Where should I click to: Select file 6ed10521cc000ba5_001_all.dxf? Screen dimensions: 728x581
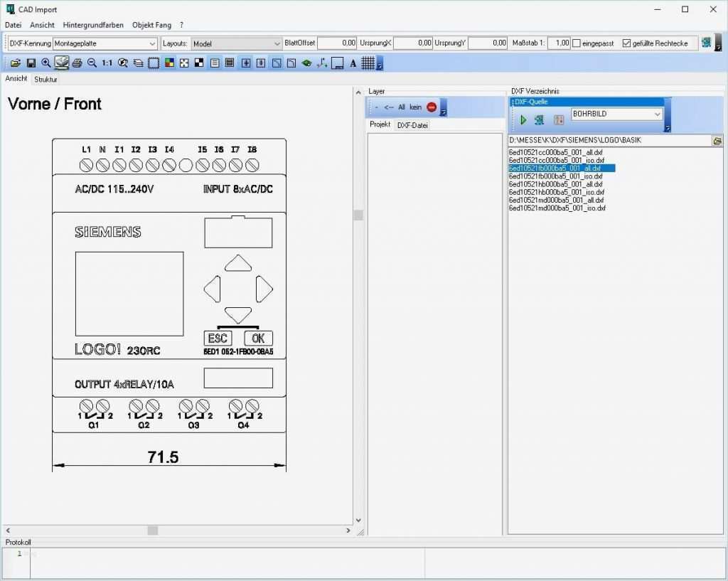[556, 152]
